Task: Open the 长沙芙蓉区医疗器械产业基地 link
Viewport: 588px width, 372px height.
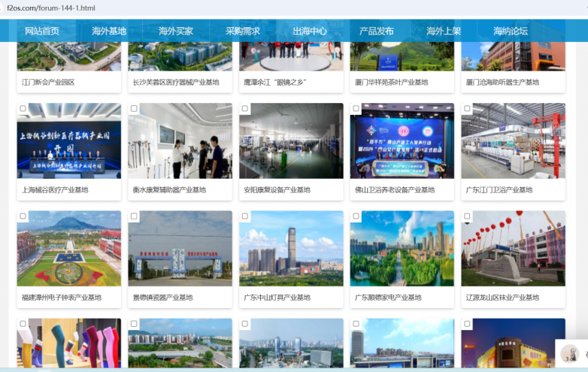Action: tap(176, 83)
